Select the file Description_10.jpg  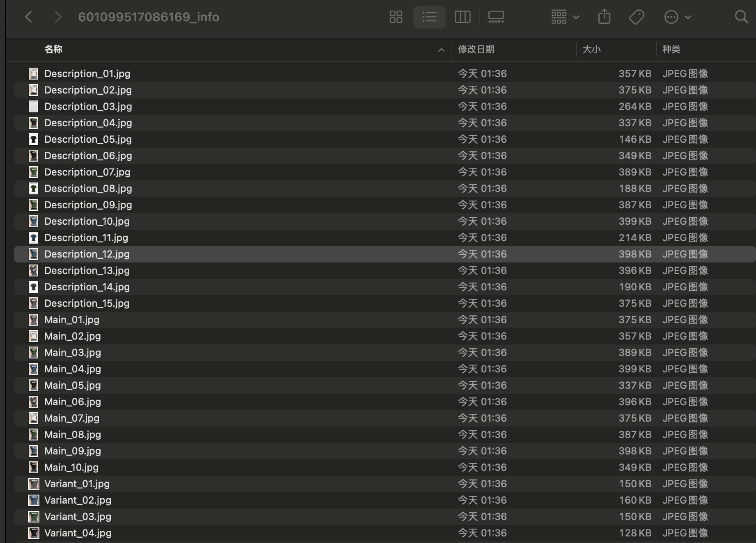pos(385,221)
